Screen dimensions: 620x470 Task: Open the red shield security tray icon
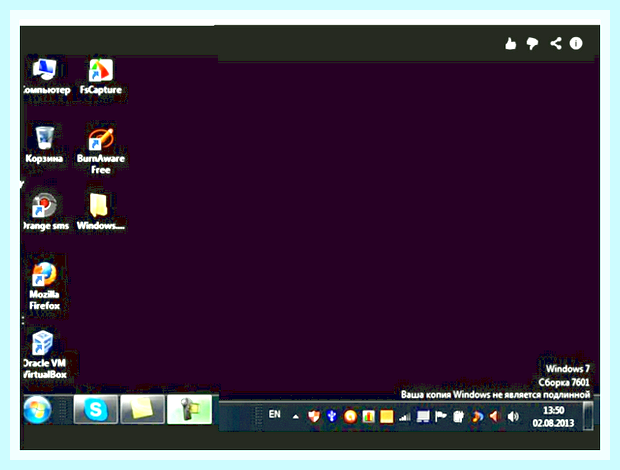click(x=314, y=416)
